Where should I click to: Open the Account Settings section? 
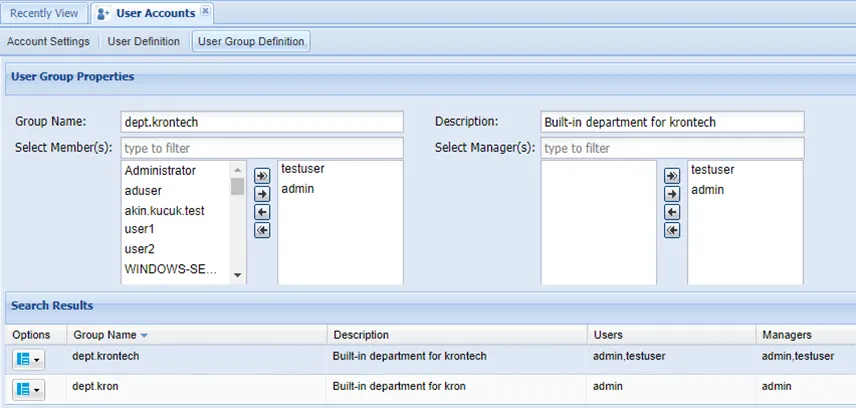pos(49,42)
